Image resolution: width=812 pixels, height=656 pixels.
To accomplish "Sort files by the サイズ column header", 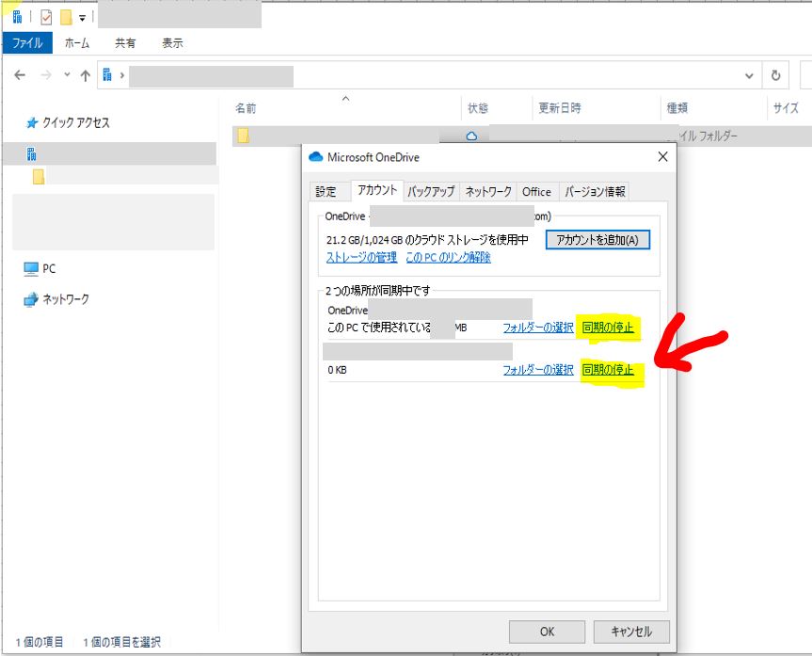I will (786, 108).
